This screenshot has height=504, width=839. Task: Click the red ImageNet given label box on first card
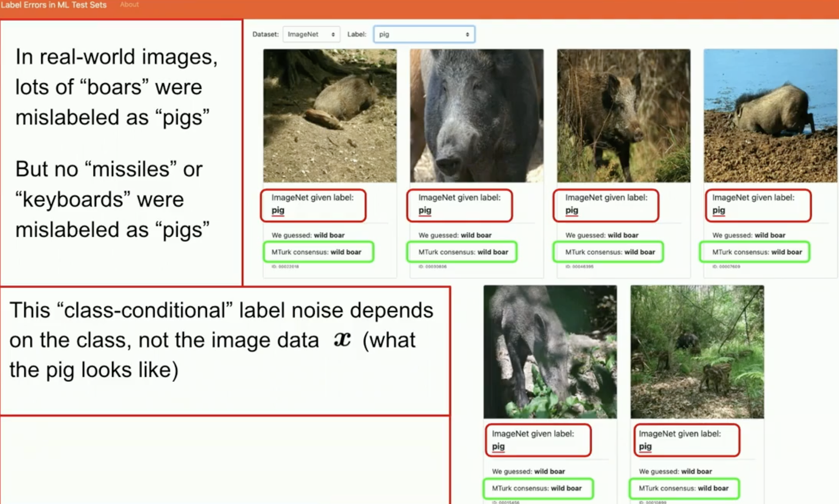click(313, 205)
